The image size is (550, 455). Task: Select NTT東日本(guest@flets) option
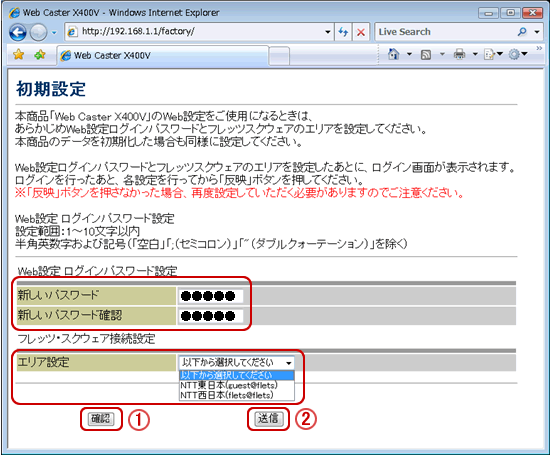pyautogui.click(x=237, y=385)
